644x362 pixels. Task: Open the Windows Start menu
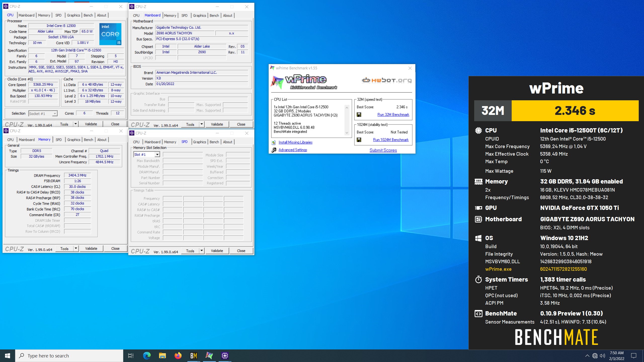[x=8, y=356]
